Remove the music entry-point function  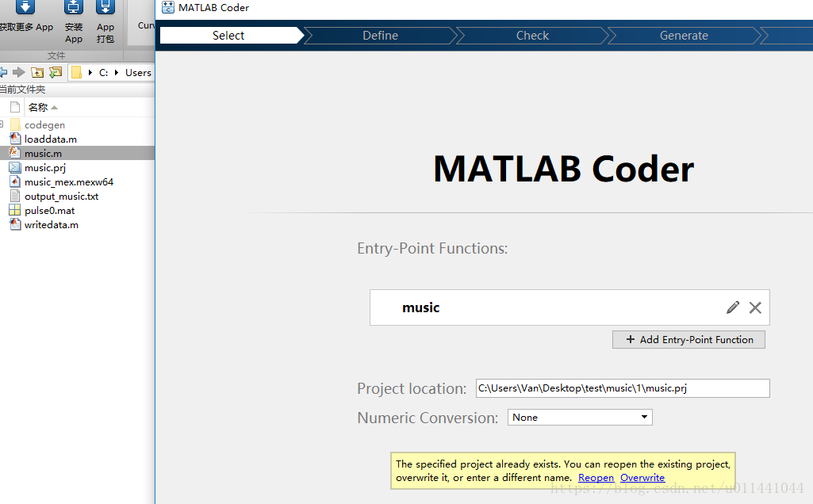(755, 307)
